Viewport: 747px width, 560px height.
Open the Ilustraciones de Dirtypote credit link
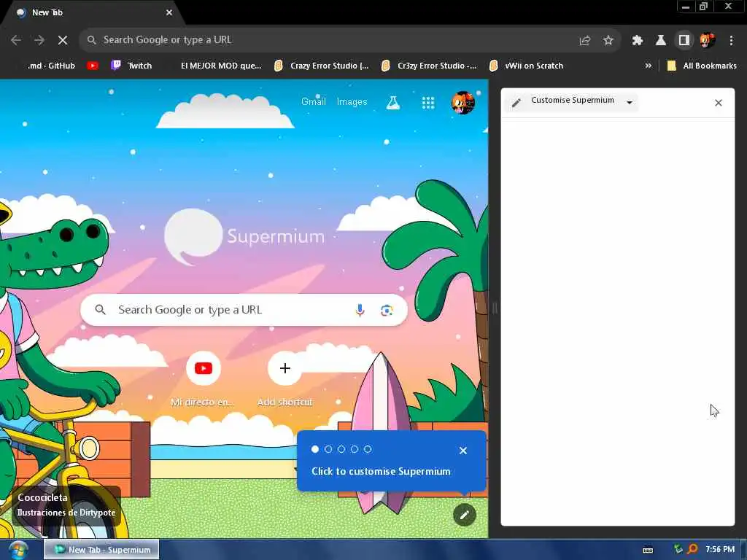click(x=66, y=513)
